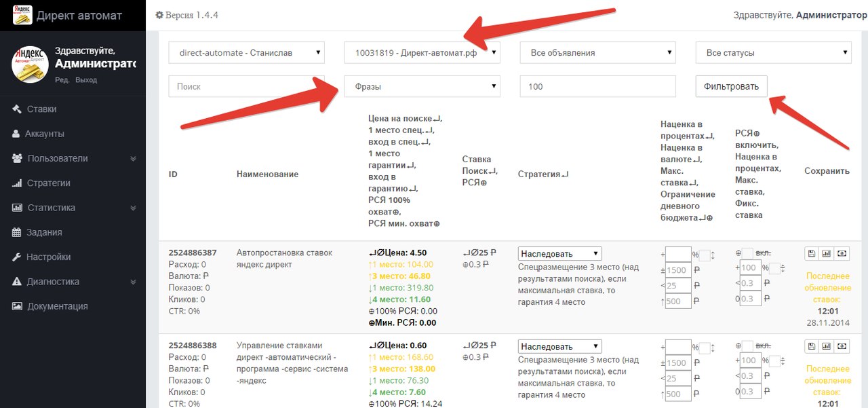Click the money icon in the first row
Screen dimensions: 868x408
pos(842,253)
